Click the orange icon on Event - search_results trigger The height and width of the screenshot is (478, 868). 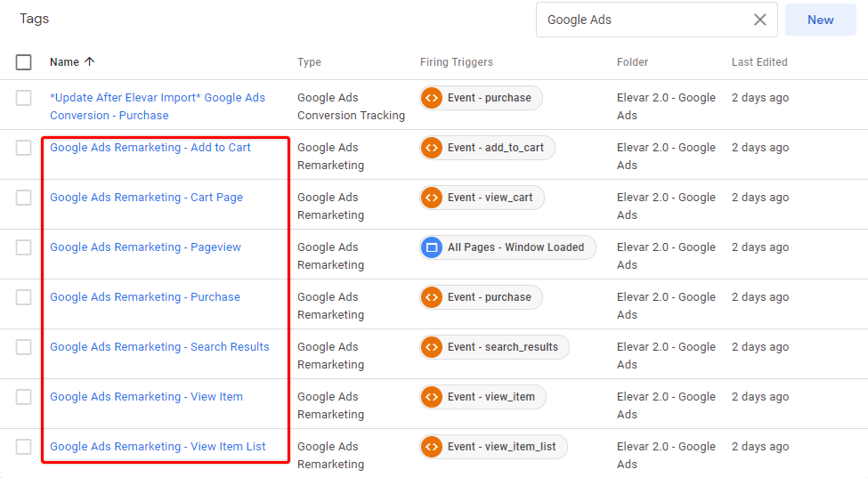point(432,347)
